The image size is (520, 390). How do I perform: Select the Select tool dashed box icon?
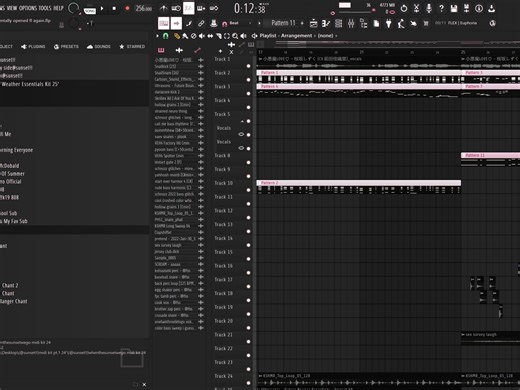(227, 36)
